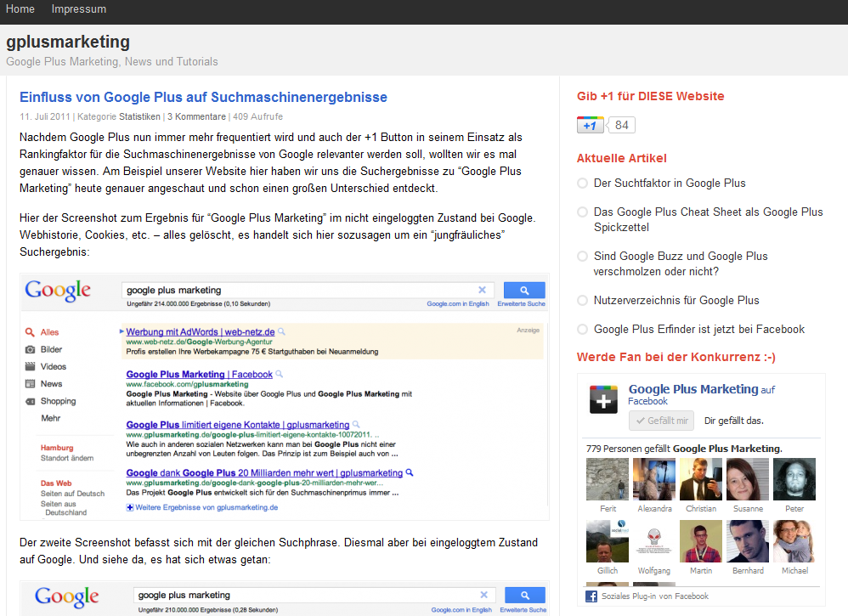Select Shopping tag icon in sidebar
848x616 pixels.
[31, 401]
